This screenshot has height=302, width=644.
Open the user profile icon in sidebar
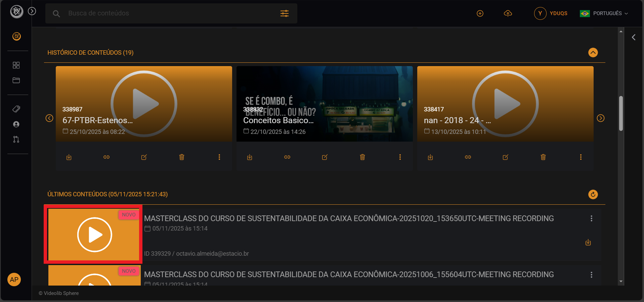16,124
